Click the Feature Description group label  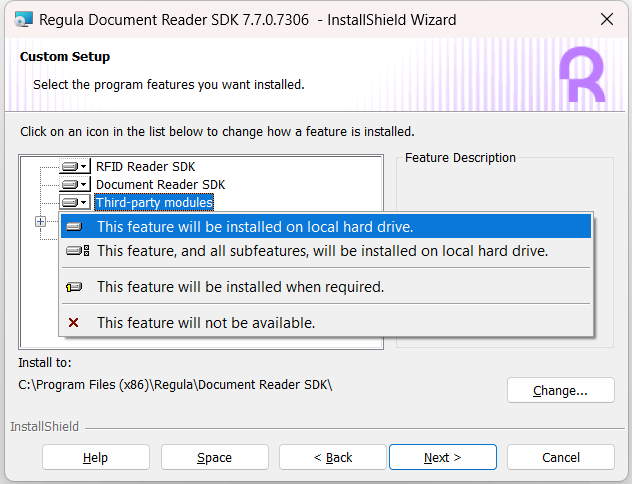(x=460, y=158)
